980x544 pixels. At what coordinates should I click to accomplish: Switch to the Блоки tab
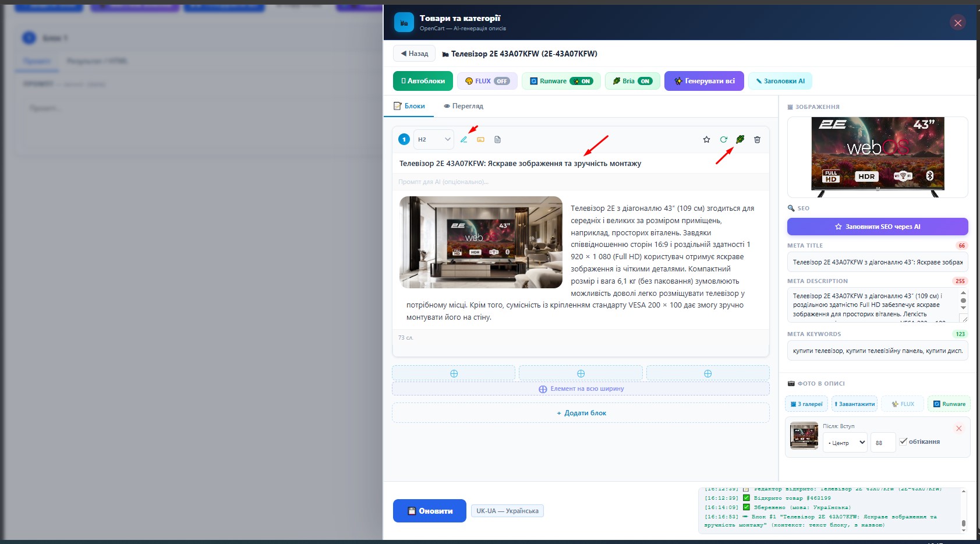coord(409,106)
